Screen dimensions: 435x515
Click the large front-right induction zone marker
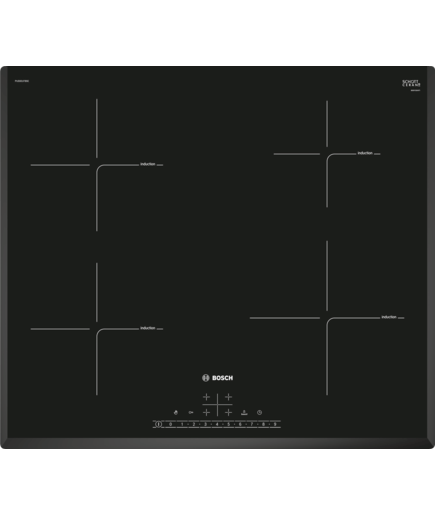(327, 318)
